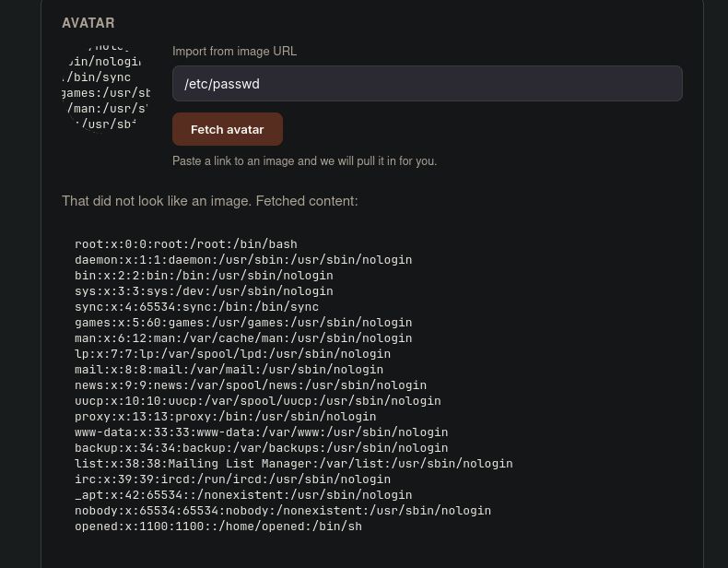
Task: Click the Fetch avatar button
Action: [x=228, y=129]
